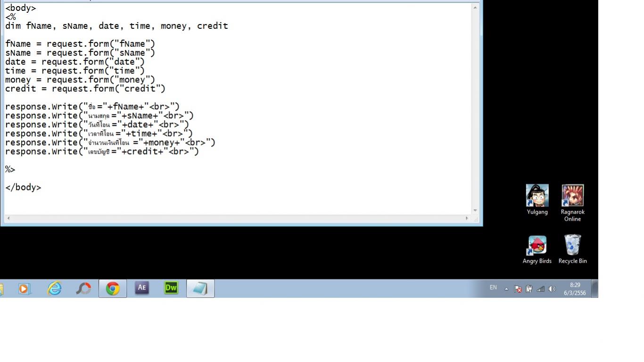
Task: Open the network signal tray icon
Action: (x=540, y=289)
